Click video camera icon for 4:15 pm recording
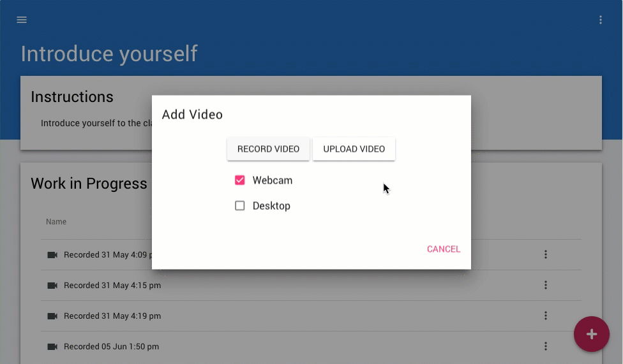 point(52,286)
